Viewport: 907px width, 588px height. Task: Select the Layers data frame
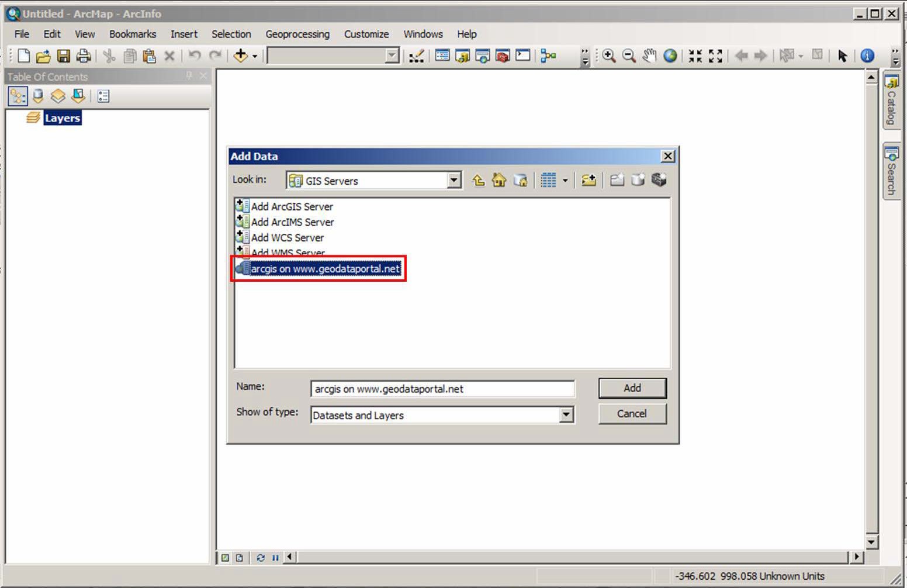click(x=63, y=118)
